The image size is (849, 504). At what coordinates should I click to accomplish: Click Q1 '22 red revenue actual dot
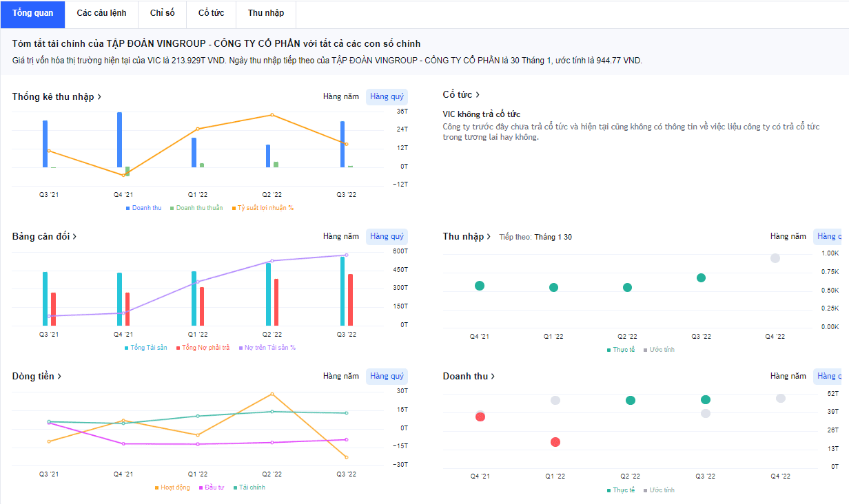pos(555,442)
